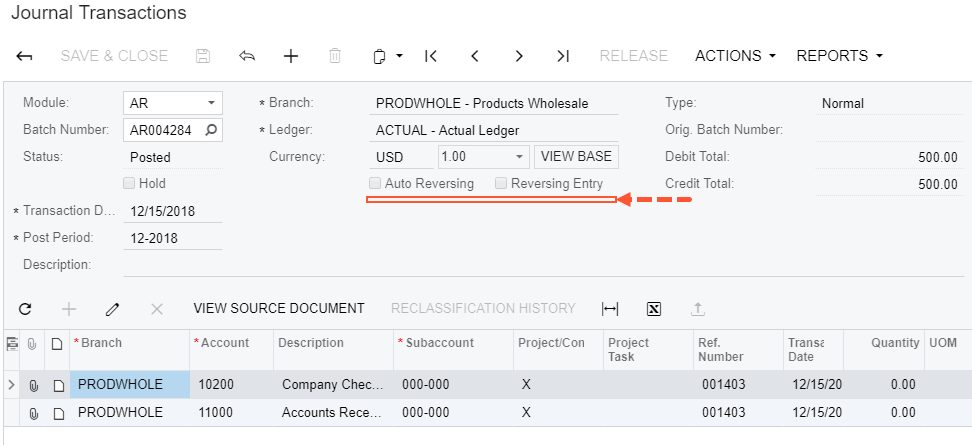
Task: Open the Reports menu
Action: coord(839,56)
